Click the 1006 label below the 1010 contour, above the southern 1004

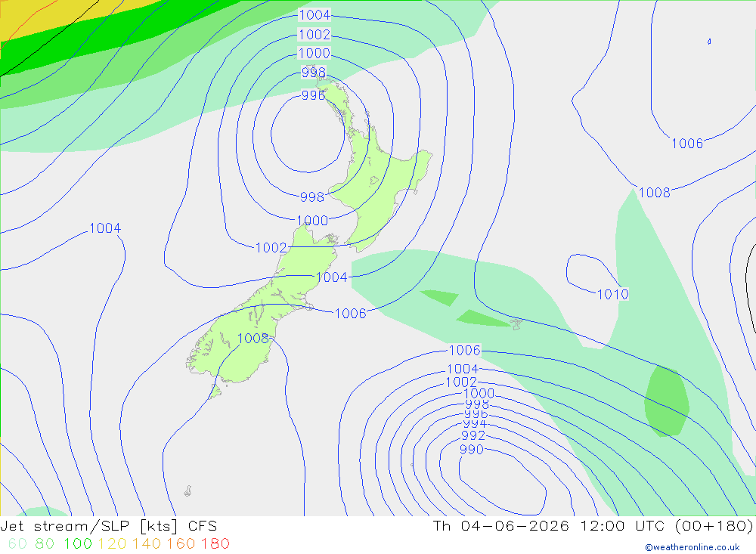pos(465,350)
